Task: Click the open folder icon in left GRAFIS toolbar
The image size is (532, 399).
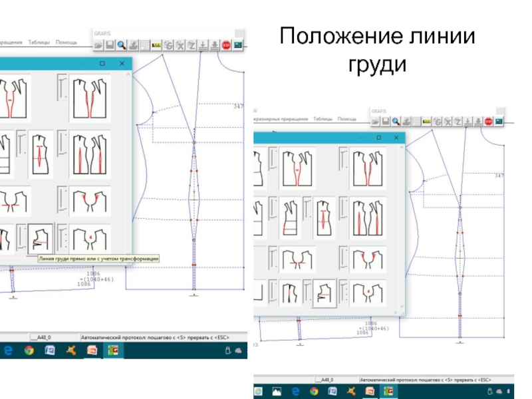Action: [x=98, y=45]
